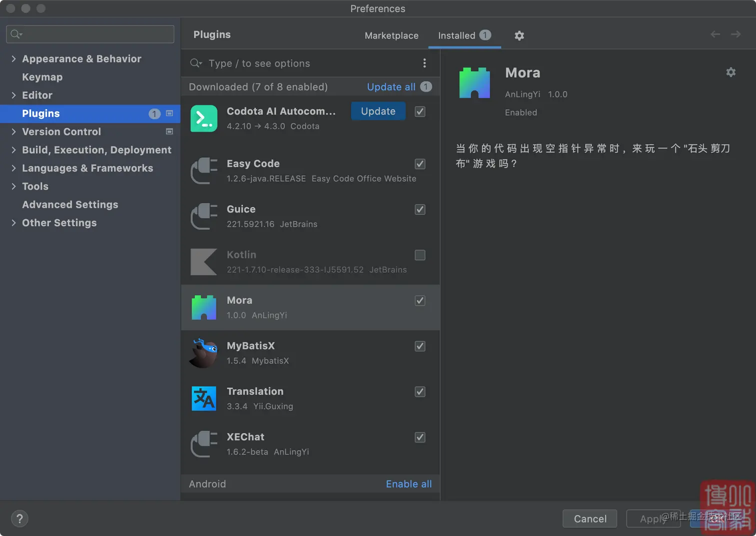Navigate forward with the right arrow

point(735,34)
